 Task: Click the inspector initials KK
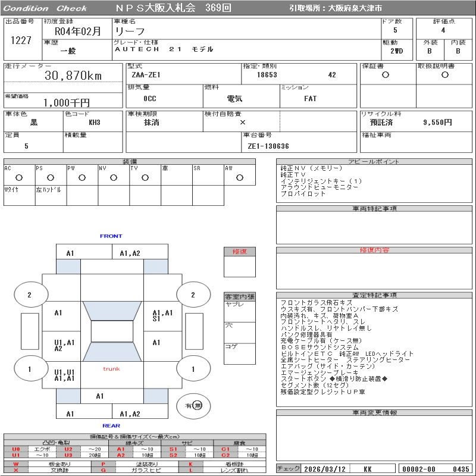click(x=367, y=469)
